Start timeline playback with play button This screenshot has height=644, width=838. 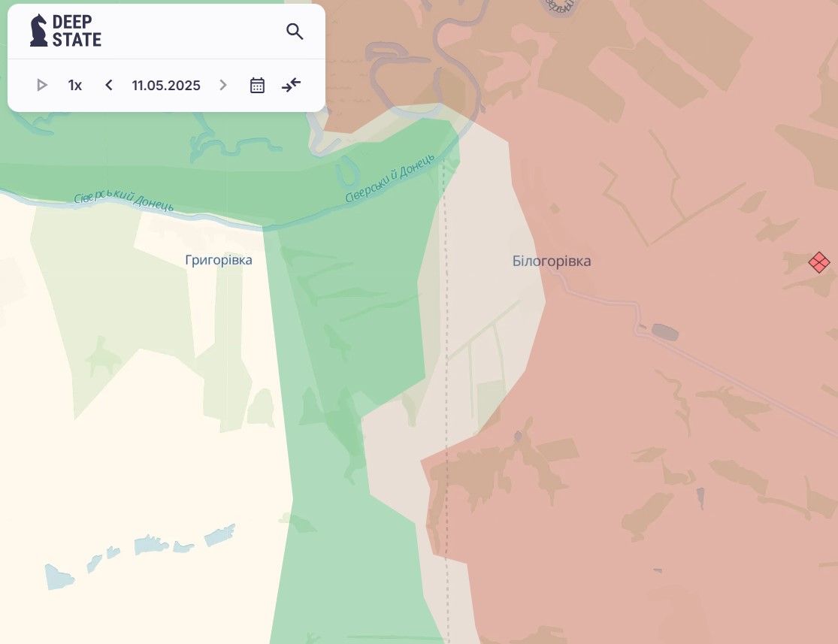pos(42,86)
